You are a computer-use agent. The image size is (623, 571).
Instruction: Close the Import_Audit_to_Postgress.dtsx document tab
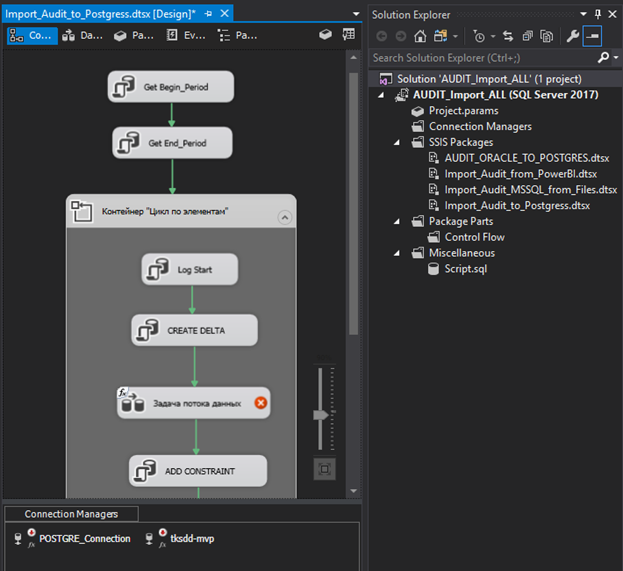point(224,14)
